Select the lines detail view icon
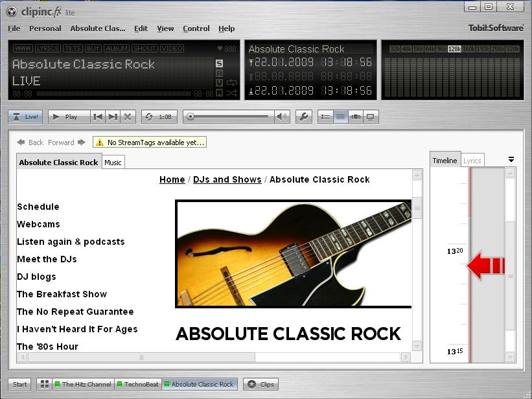This screenshot has width=532, height=399. pos(340,117)
